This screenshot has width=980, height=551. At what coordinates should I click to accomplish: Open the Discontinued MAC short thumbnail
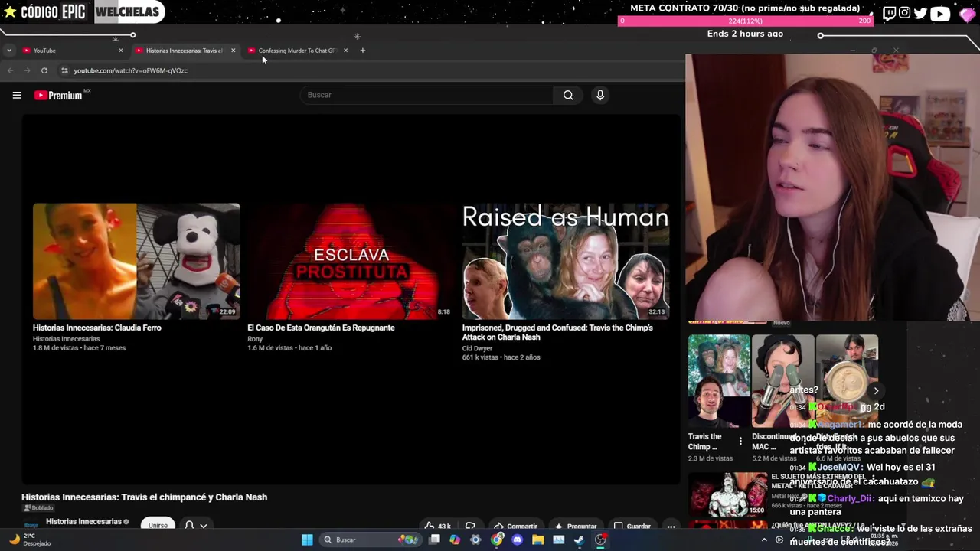click(x=782, y=380)
